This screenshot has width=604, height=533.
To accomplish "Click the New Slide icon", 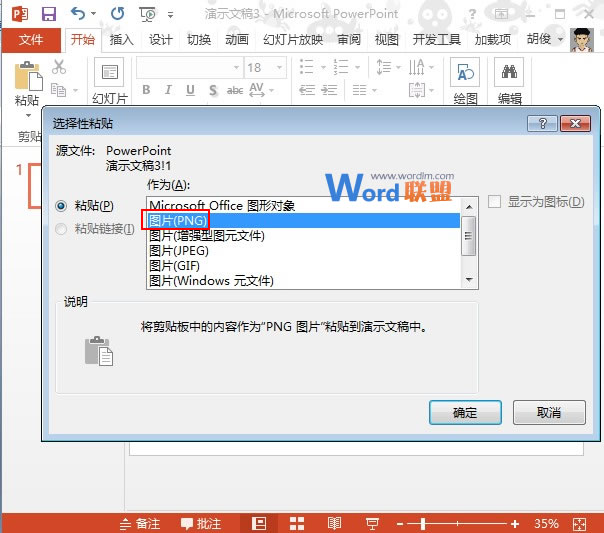I will pos(109,72).
